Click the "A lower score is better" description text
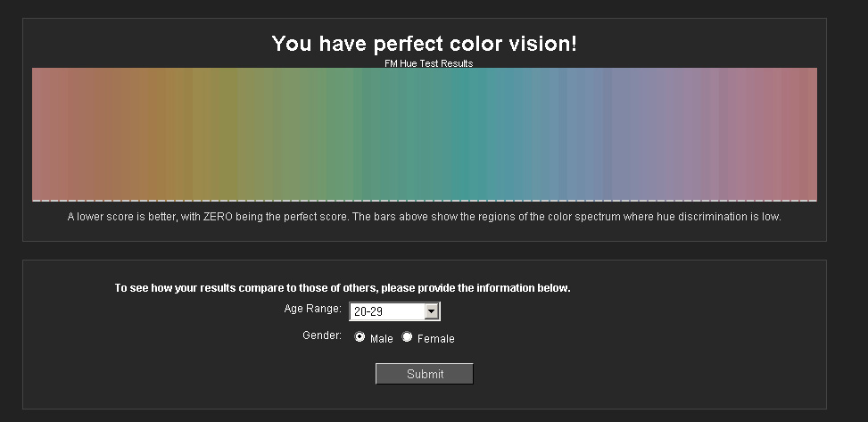 click(x=425, y=217)
